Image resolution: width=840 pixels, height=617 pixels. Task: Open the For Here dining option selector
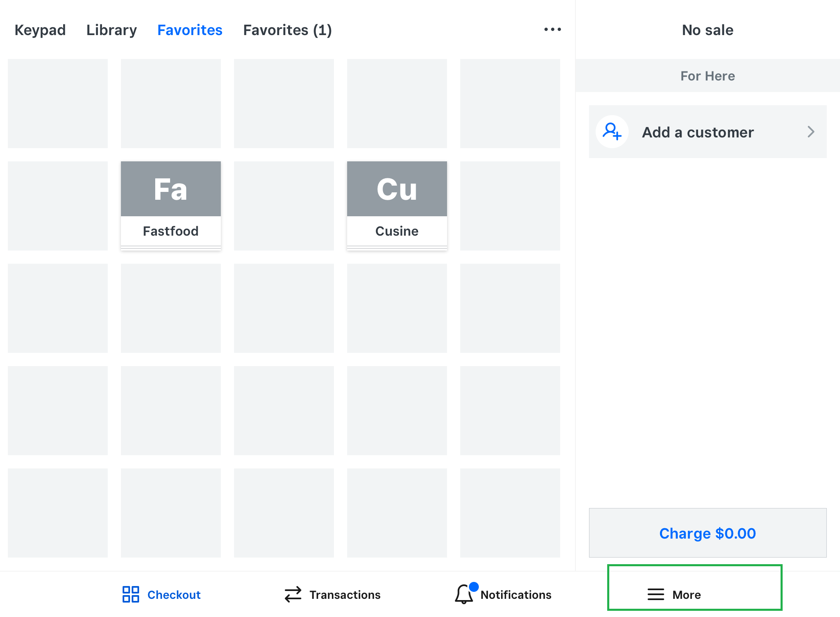point(707,76)
